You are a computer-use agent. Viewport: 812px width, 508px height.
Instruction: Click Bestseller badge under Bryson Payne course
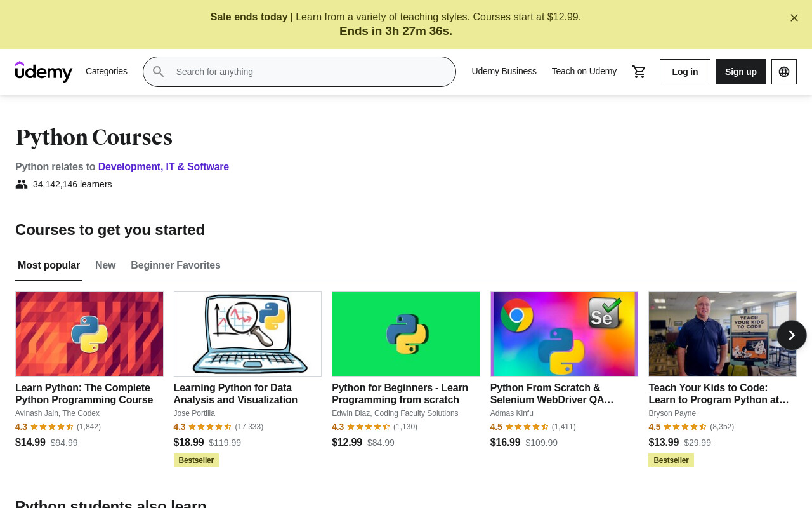[671, 460]
